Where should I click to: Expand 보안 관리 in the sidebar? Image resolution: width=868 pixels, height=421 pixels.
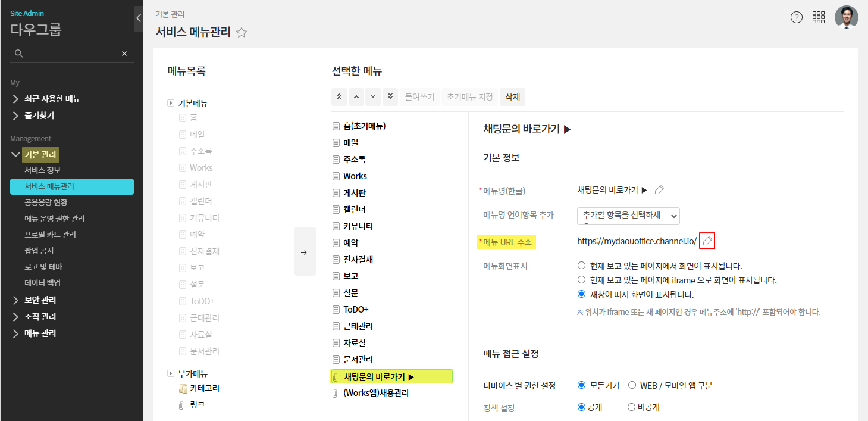point(40,300)
